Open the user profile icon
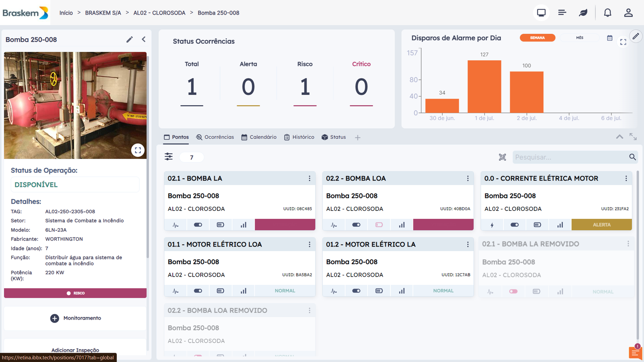644x362 pixels. [x=628, y=13]
